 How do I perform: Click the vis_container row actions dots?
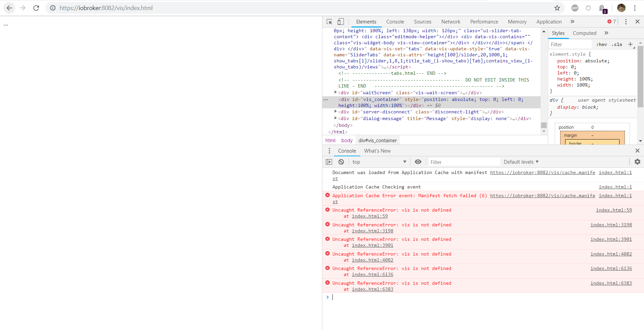(326, 100)
